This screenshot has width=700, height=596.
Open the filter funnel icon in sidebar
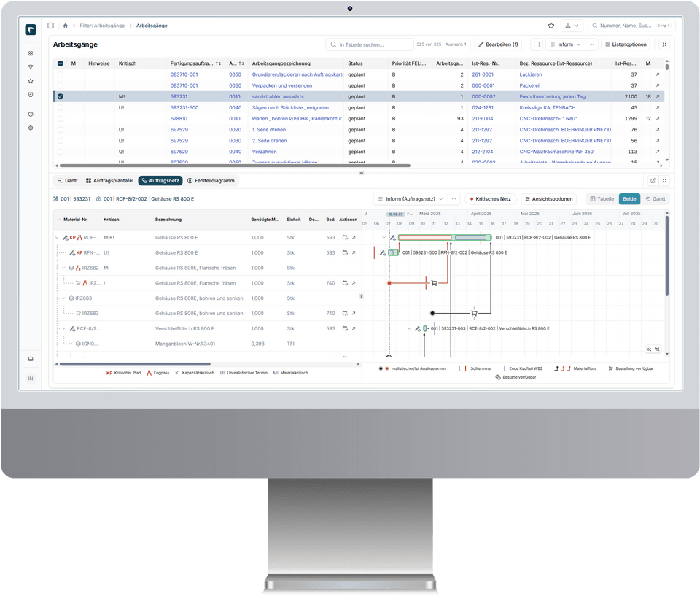[x=31, y=67]
